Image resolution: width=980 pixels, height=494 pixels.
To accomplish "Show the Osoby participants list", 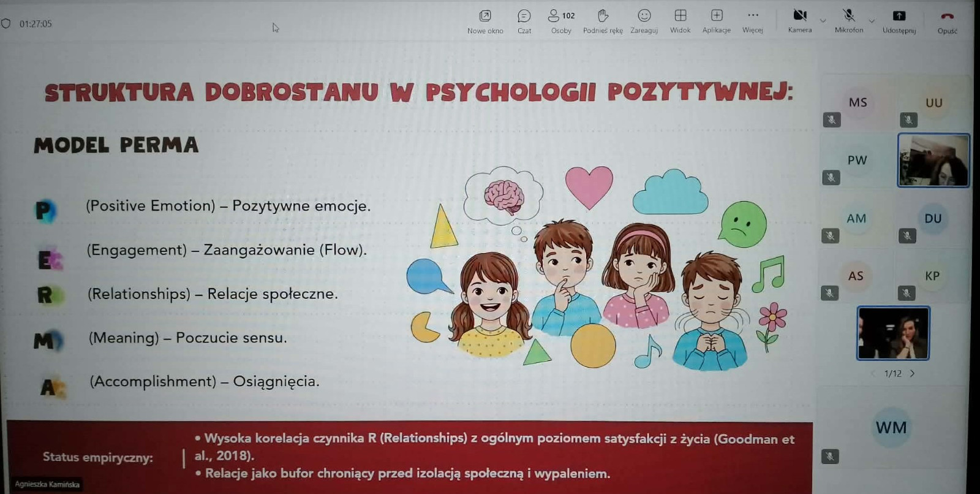I will pyautogui.click(x=560, y=21).
